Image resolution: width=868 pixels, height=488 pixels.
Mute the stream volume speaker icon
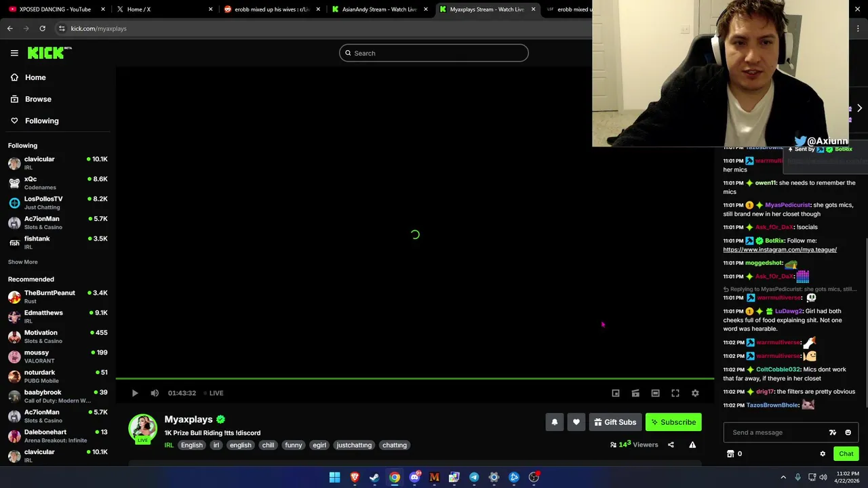pos(155,393)
